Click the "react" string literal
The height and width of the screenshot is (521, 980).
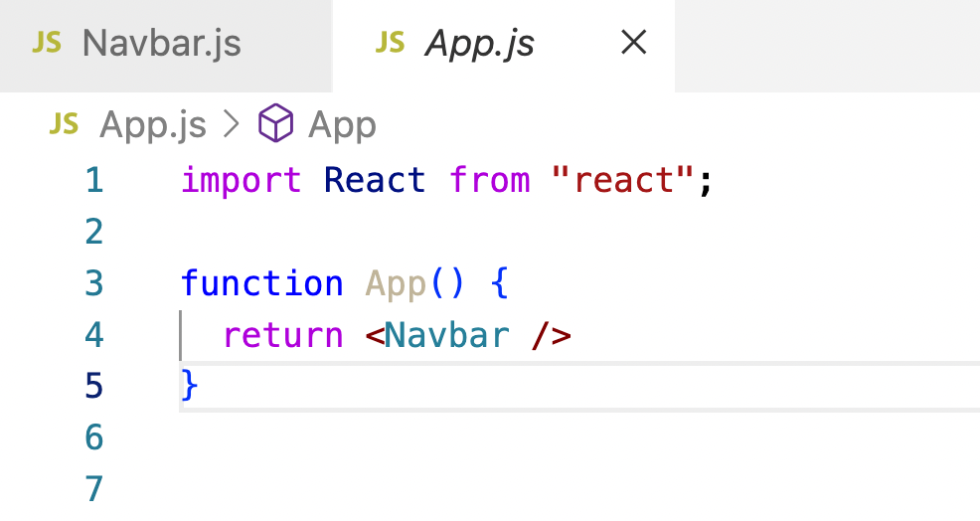(622, 180)
